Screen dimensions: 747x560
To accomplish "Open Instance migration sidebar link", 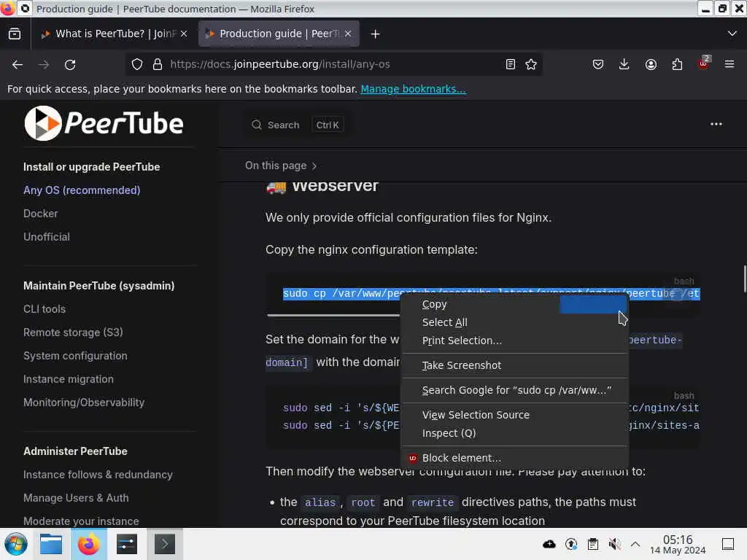I will [68, 379].
